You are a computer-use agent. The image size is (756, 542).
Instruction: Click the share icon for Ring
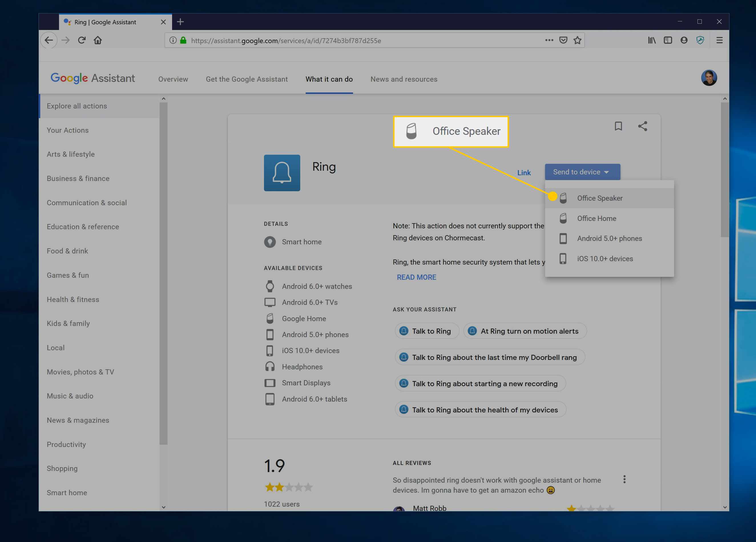coord(643,126)
